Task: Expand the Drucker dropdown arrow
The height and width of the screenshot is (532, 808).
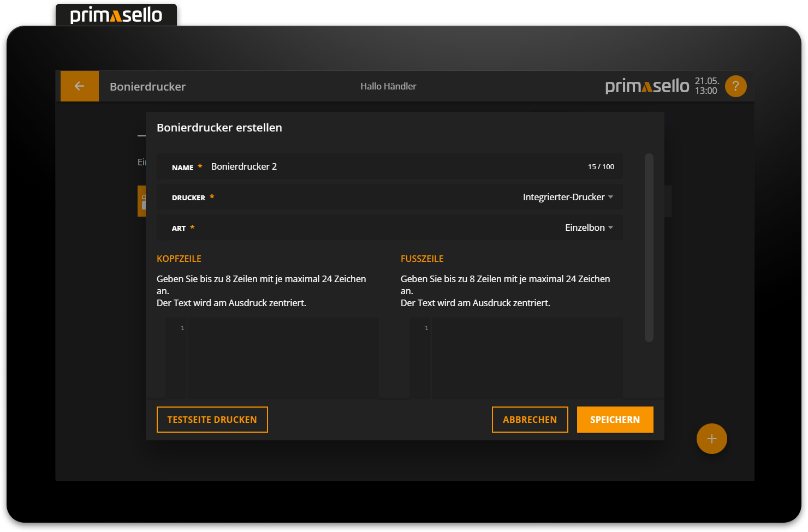Action: 610,197
